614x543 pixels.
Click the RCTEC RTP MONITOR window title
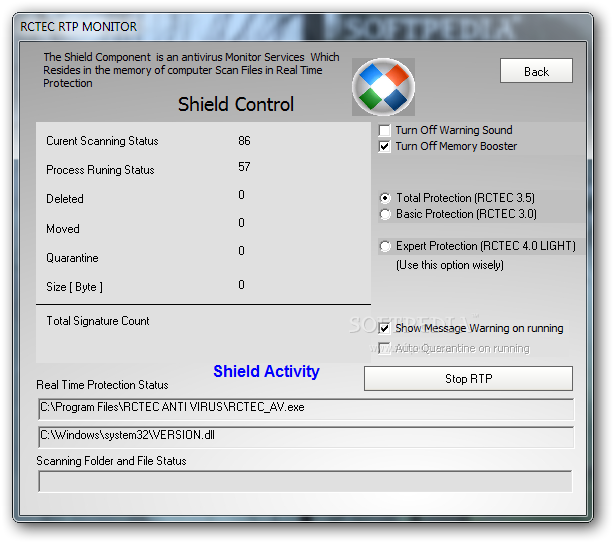coord(79,27)
